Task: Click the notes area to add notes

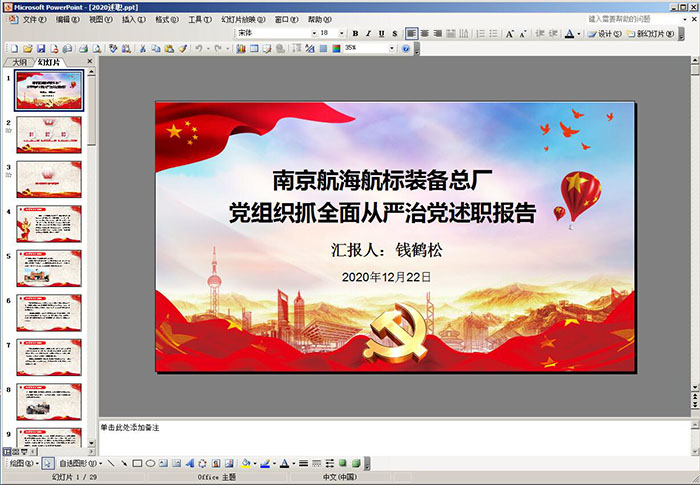Action: pos(394,437)
